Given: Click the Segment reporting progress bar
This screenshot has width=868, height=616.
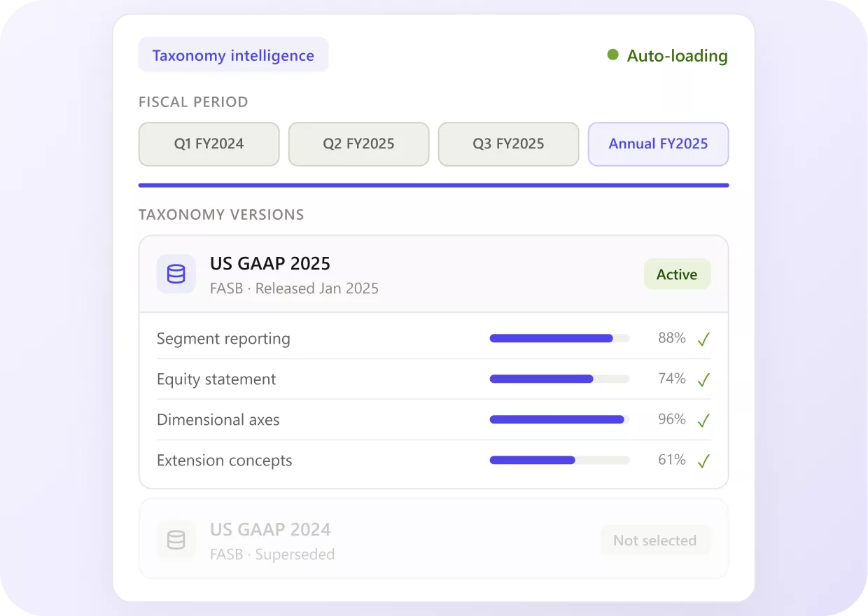Looking at the screenshot, I should (x=559, y=338).
